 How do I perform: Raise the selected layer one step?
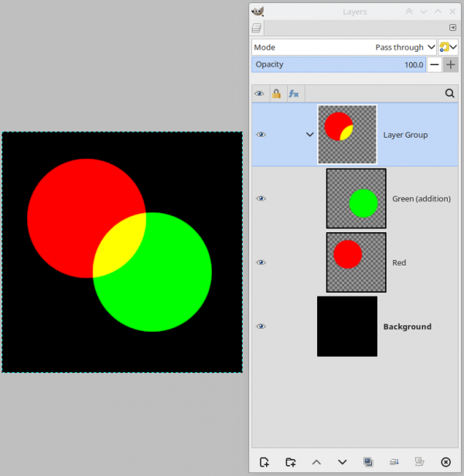(x=316, y=462)
